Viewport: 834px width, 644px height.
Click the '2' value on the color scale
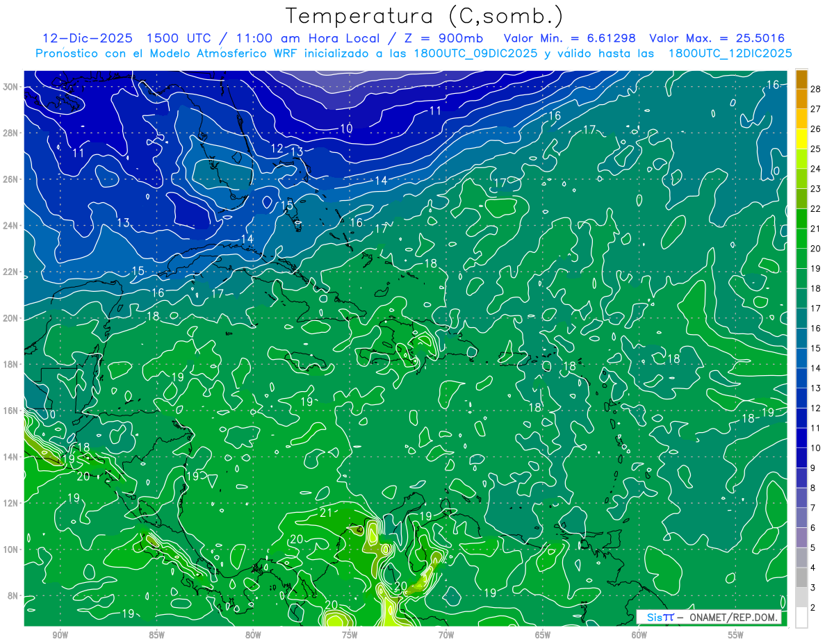(813, 608)
